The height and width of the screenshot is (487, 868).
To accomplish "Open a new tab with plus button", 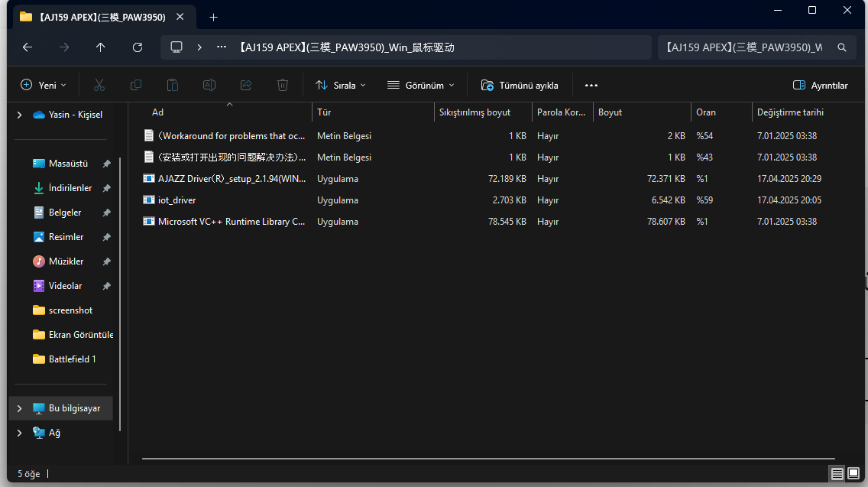I will coord(213,17).
